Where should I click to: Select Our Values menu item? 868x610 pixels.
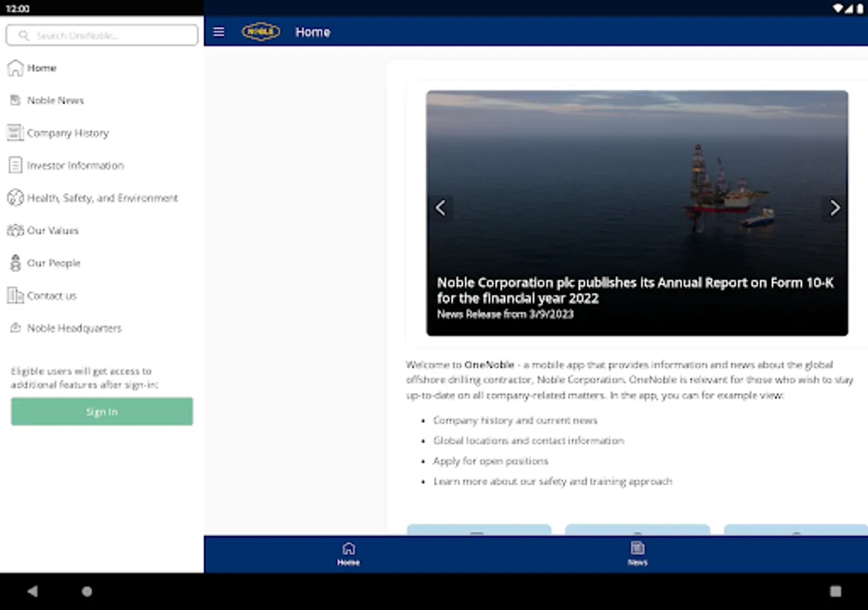(102, 230)
